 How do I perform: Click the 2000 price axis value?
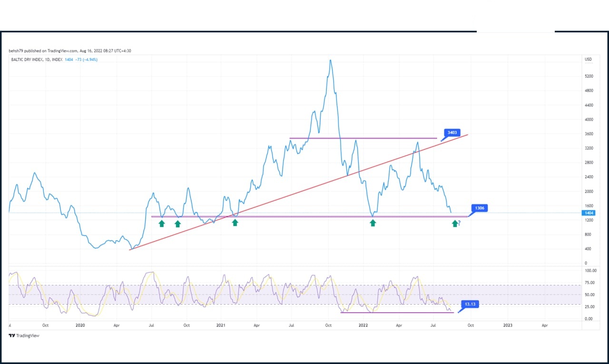589,191
